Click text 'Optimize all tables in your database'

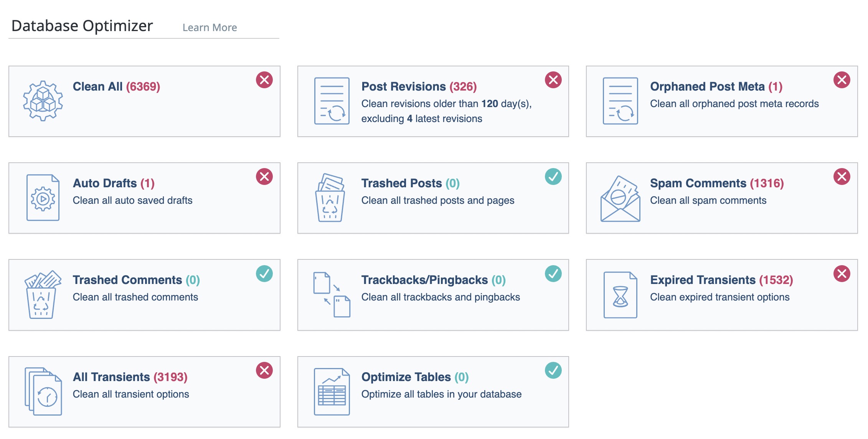[x=441, y=394]
